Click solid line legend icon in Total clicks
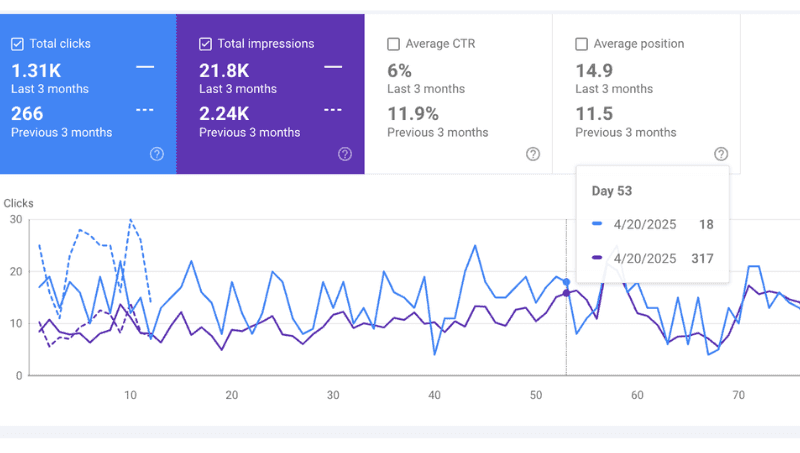The height and width of the screenshot is (453, 800). pyautogui.click(x=145, y=67)
